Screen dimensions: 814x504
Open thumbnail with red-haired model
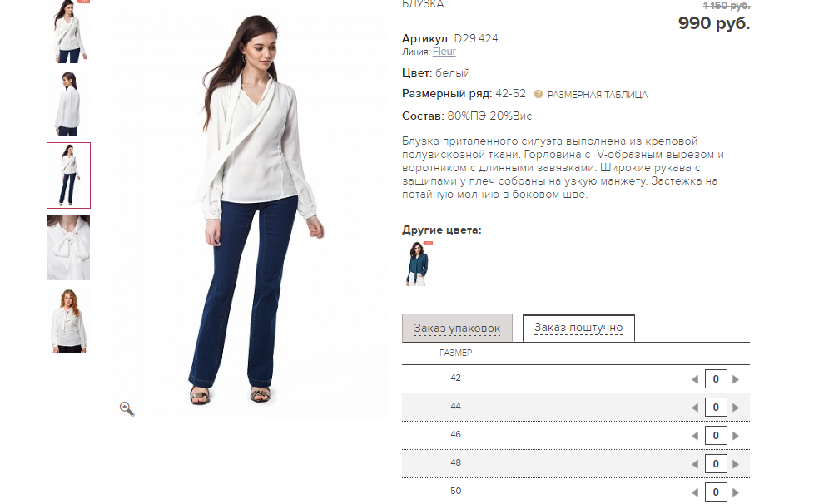pyautogui.click(x=68, y=320)
